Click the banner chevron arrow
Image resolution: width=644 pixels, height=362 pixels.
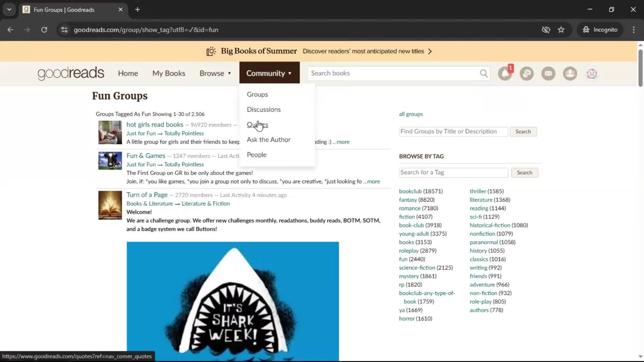(x=430, y=51)
